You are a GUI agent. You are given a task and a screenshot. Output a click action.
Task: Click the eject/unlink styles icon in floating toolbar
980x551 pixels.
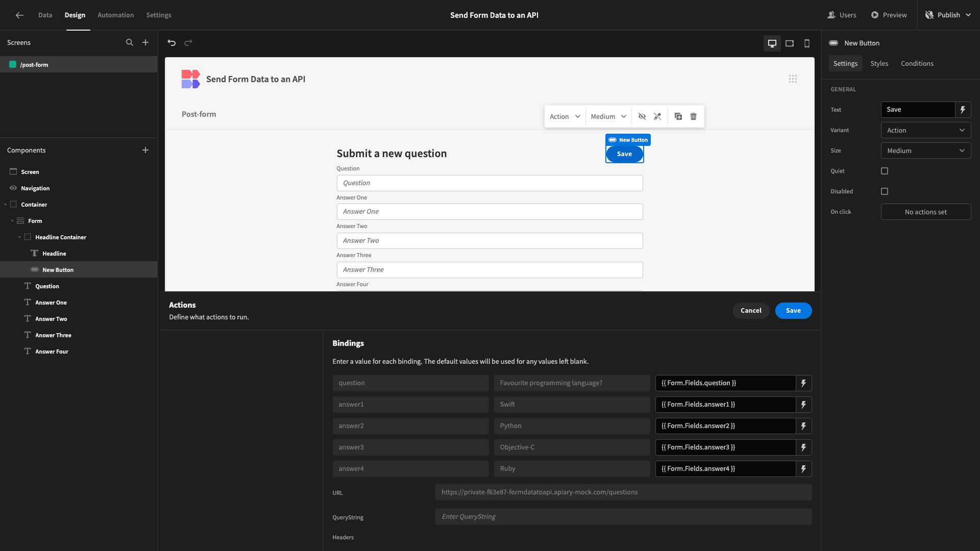[657, 116]
